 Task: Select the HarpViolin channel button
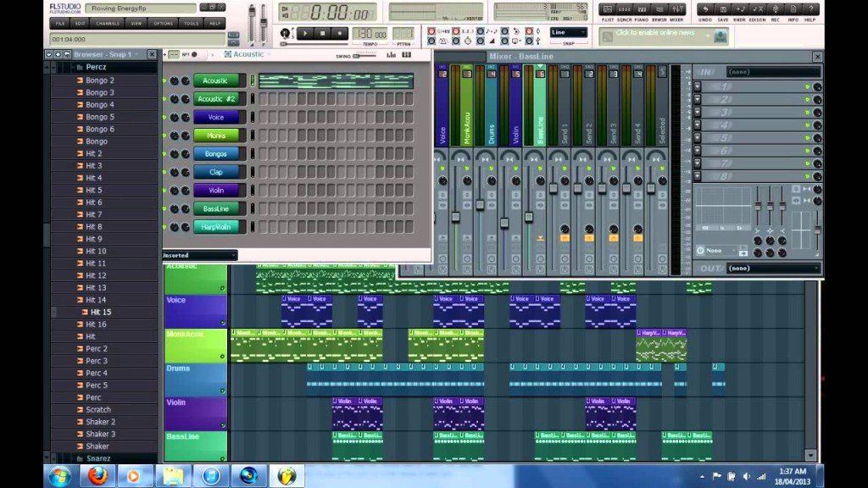pos(216,227)
